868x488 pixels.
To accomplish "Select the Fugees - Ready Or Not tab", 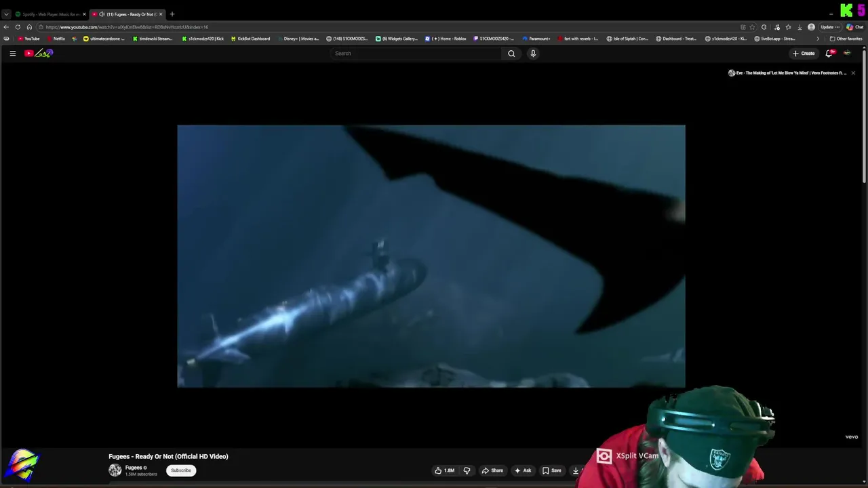I will pos(127,14).
